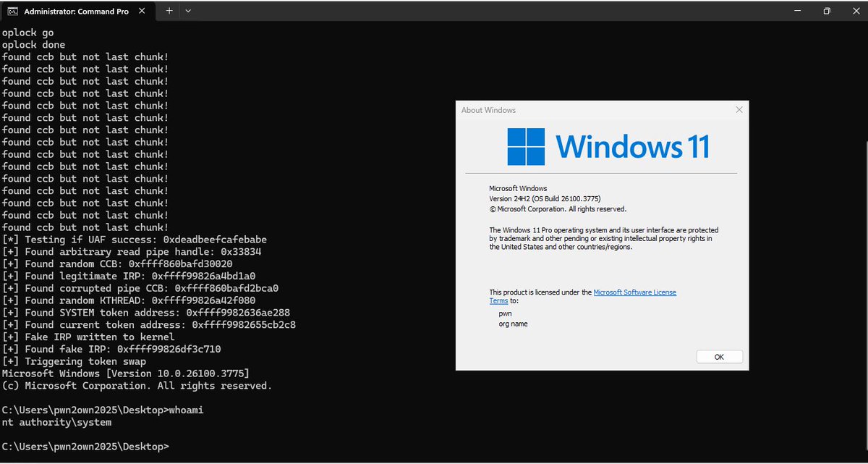This screenshot has width=868, height=464.
Task: Click the 'Found random CCB' line
Action: (x=117, y=264)
